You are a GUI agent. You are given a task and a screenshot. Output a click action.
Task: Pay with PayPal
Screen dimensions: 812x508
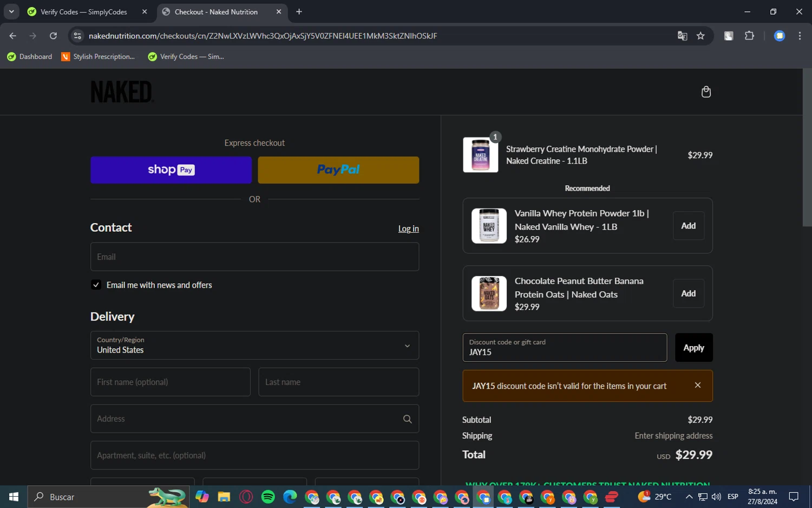pyautogui.click(x=338, y=170)
